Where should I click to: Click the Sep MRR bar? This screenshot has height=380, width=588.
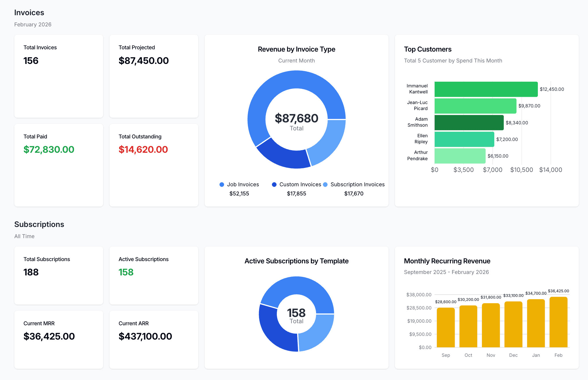[446, 327]
